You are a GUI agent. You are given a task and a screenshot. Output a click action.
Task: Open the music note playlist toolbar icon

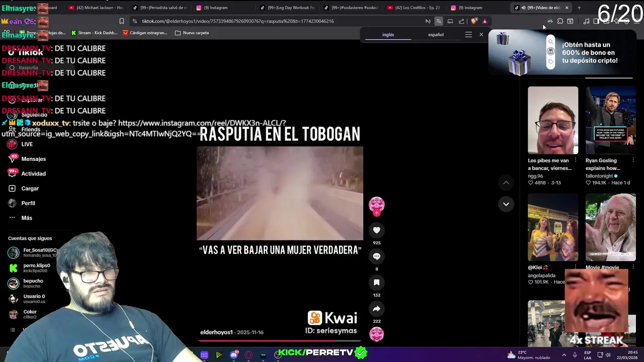[586, 21]
